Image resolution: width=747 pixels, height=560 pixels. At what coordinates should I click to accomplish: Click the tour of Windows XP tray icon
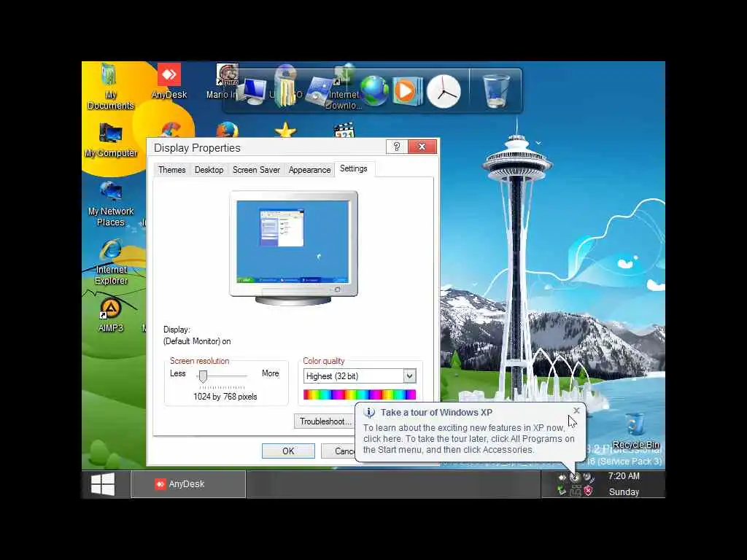point(575,477)
